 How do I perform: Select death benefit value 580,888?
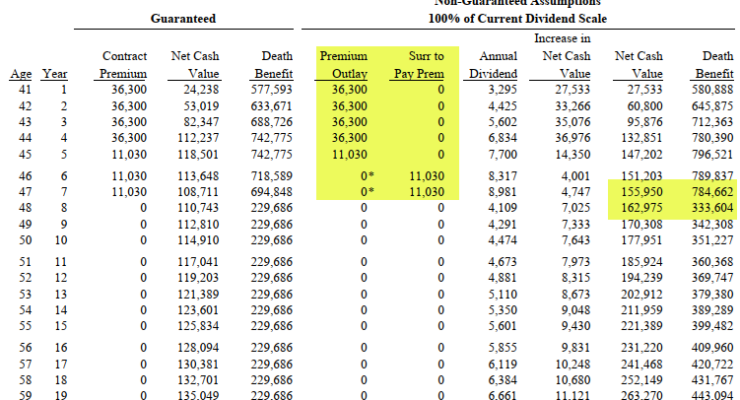[713, 90]
